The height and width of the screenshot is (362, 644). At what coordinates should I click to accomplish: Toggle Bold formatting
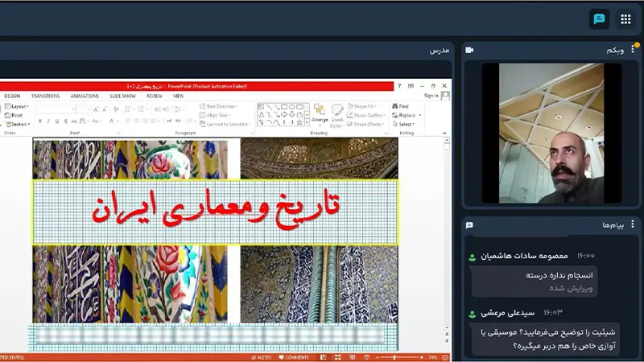point(39,121)
